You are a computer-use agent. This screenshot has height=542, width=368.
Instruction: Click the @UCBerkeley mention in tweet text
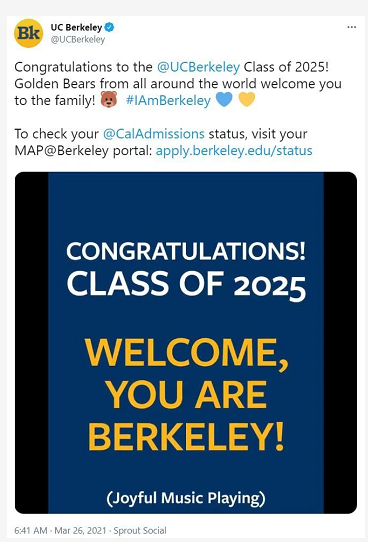coord(198,67)
